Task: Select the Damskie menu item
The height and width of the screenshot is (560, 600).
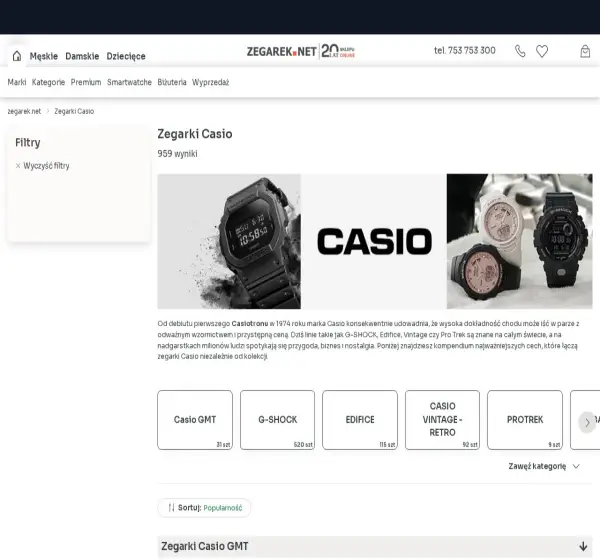Action: click(82, 56)
